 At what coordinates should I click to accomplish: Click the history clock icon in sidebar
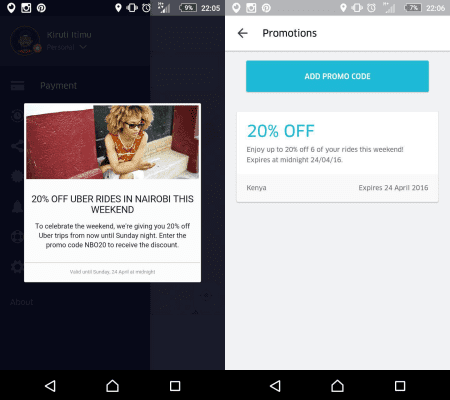17,116
